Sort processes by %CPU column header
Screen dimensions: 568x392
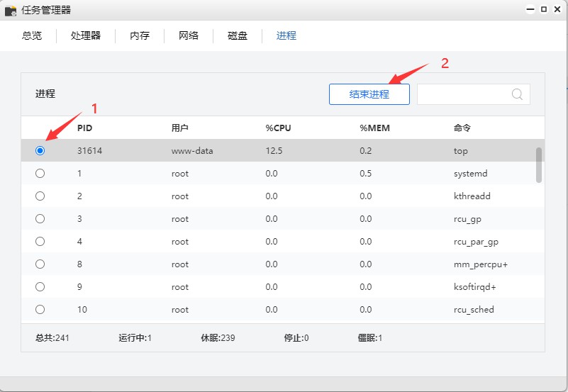point(278,128)
